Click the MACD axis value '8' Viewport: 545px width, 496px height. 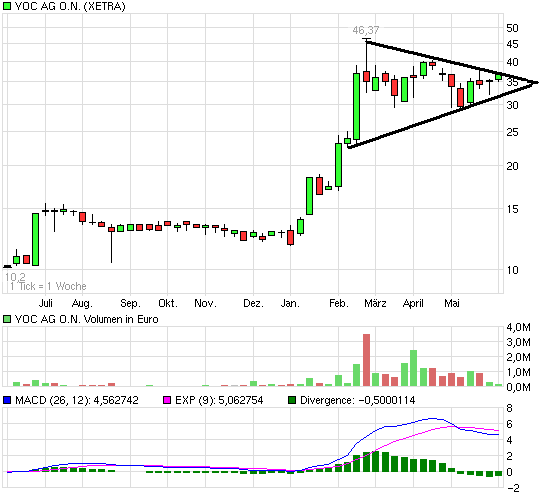click(x=510, y=408)
